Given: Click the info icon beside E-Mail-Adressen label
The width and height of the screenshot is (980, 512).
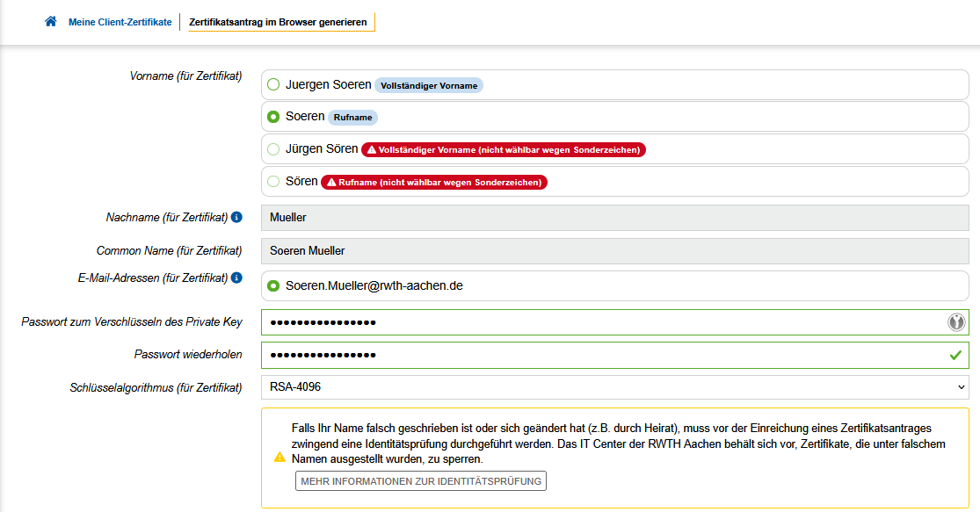Looking at the screenshot, I should [x=236, y=278].
